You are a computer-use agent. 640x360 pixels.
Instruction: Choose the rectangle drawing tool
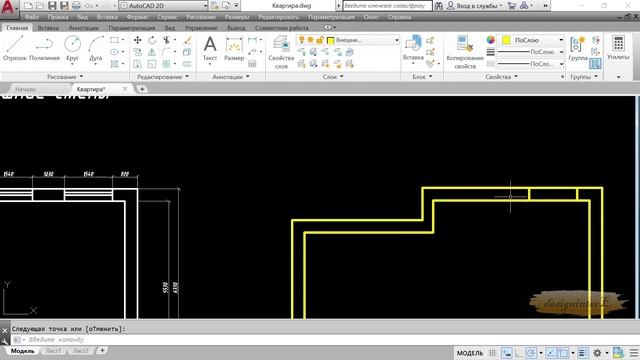click(114, 40)
